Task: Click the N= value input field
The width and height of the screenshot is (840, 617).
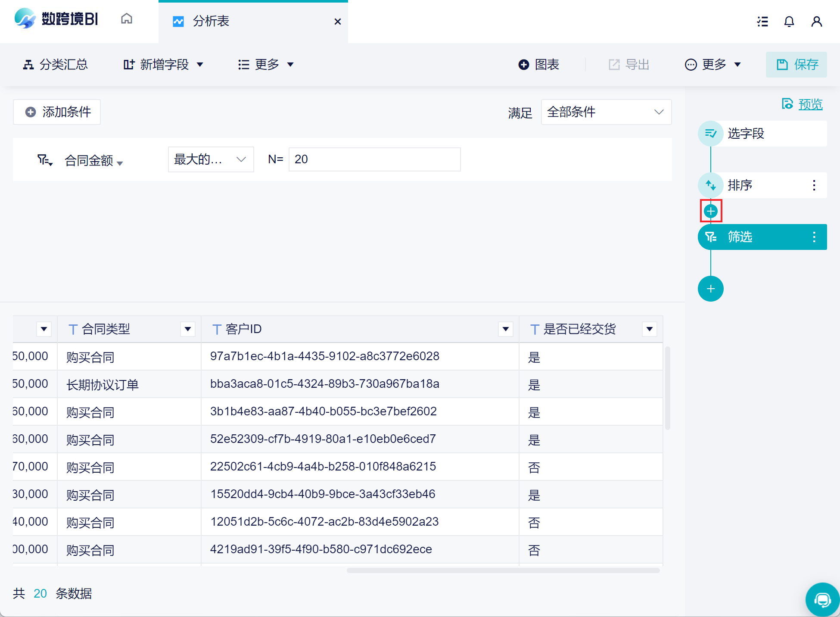Action: click(x=374, y=159)
